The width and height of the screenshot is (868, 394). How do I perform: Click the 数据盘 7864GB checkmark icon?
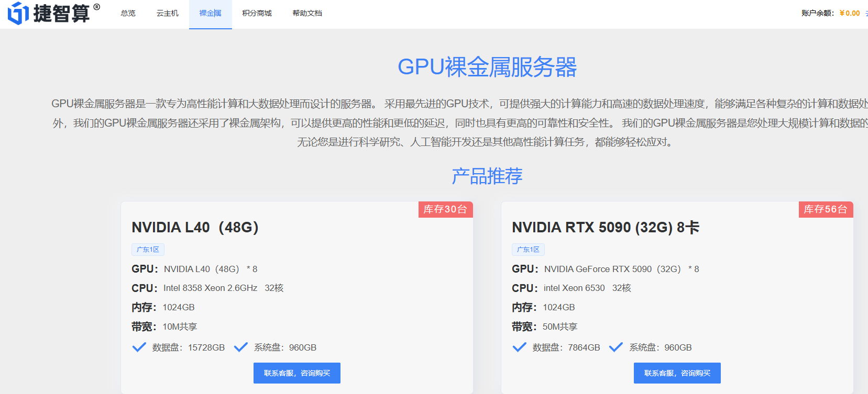click(520, 347)
